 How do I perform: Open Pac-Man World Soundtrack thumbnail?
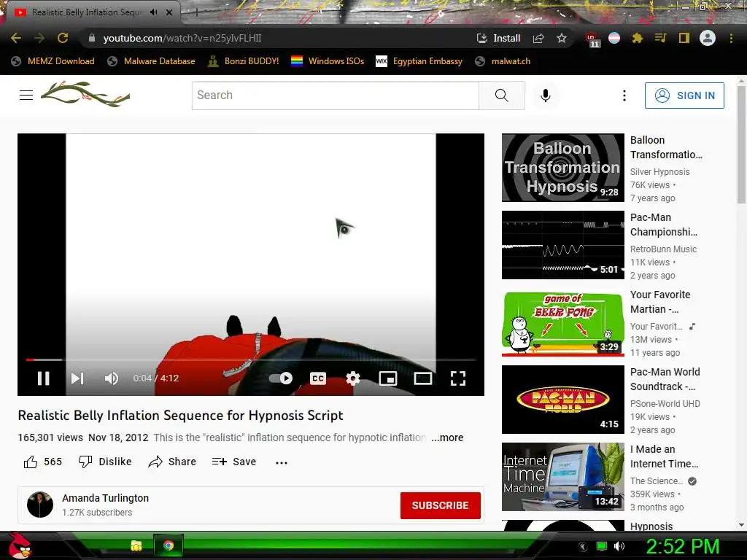(x=562, y=400)
